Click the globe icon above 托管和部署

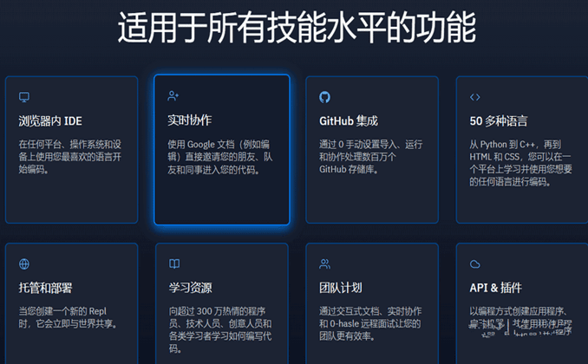tap(24, 264)
